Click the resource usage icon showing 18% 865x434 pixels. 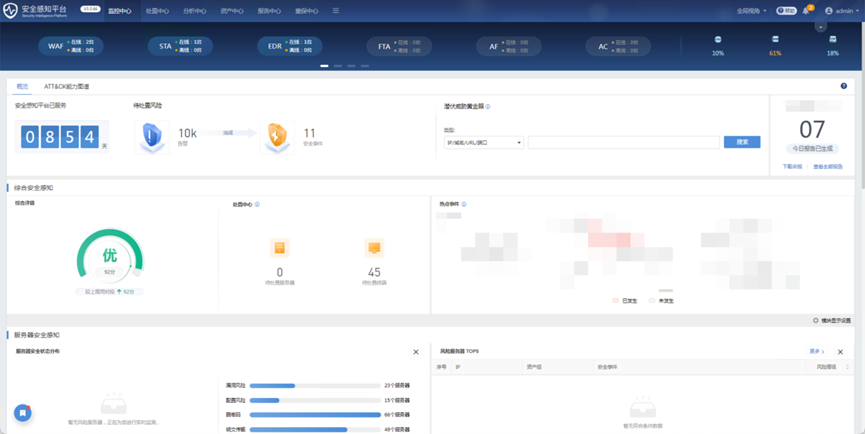[x=832, y=40]
